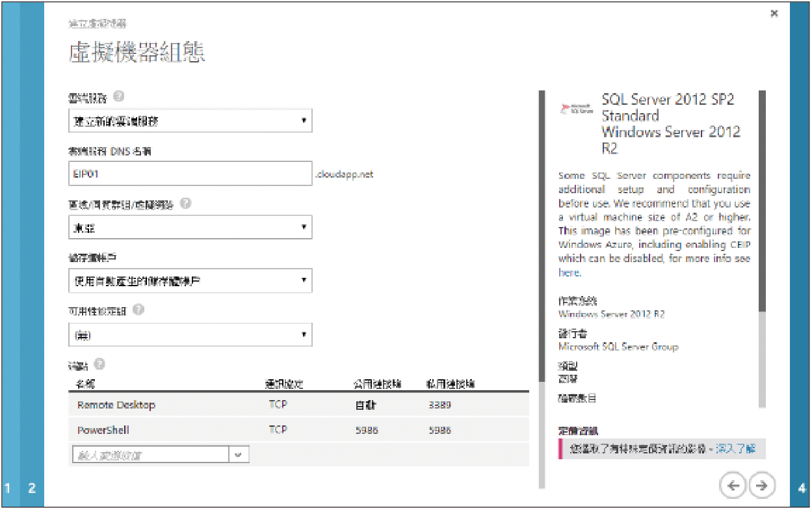The height and width of the screenshot is (510, 812).
Task: Click private port 3389
Action: point(440,405)
